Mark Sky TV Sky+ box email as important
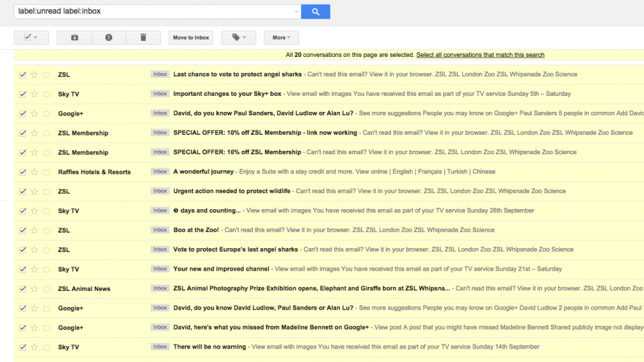The height and width of the screenshot is (362, 644). pyautogui.click(x=47, y=94)
